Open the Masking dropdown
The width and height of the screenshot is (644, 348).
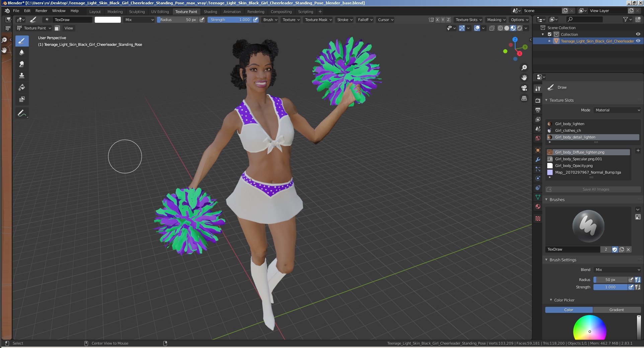click(x=496, y=20)
